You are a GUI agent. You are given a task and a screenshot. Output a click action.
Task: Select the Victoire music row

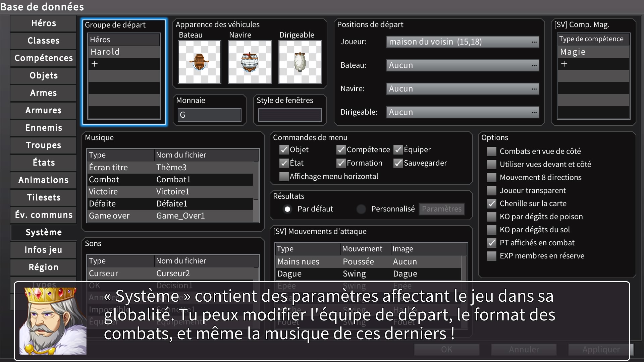coord(170,191)
